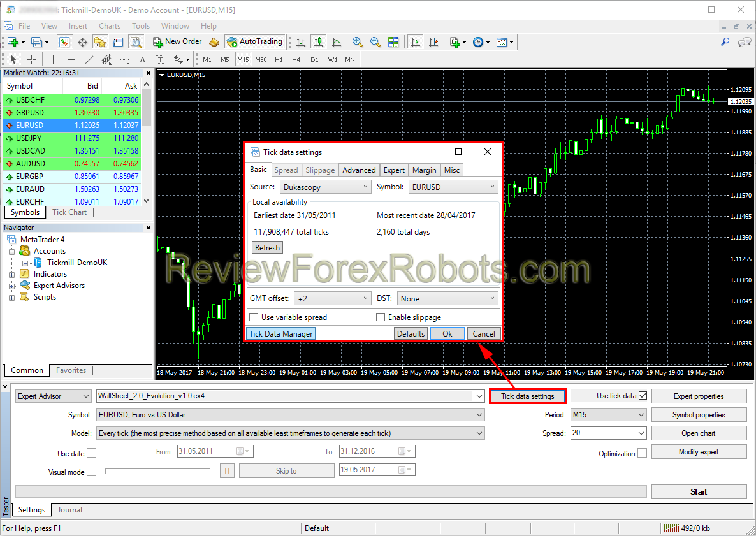The height and width of the screenshot is (536, 756).
Task: Toggle the Market Watch toolbar icon
Action: pos(64,42)
